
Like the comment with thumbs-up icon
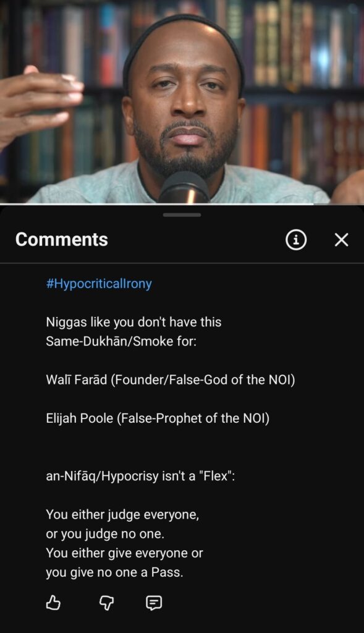tap(53, 603)
